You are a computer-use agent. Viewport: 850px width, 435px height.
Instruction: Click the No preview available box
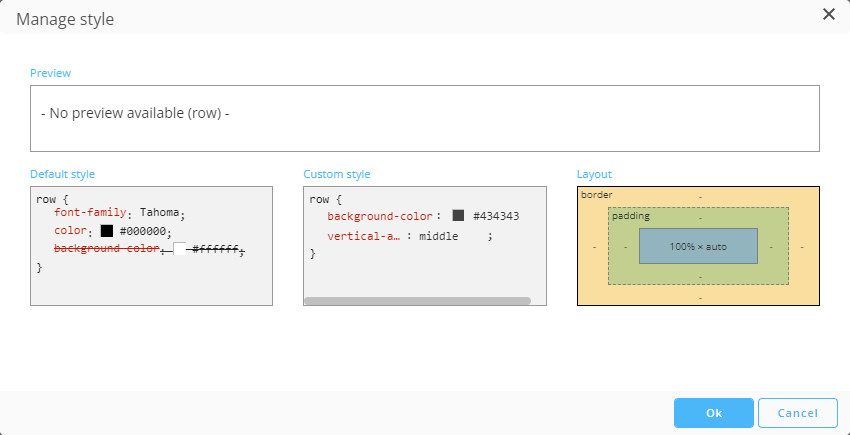point(425,118)
